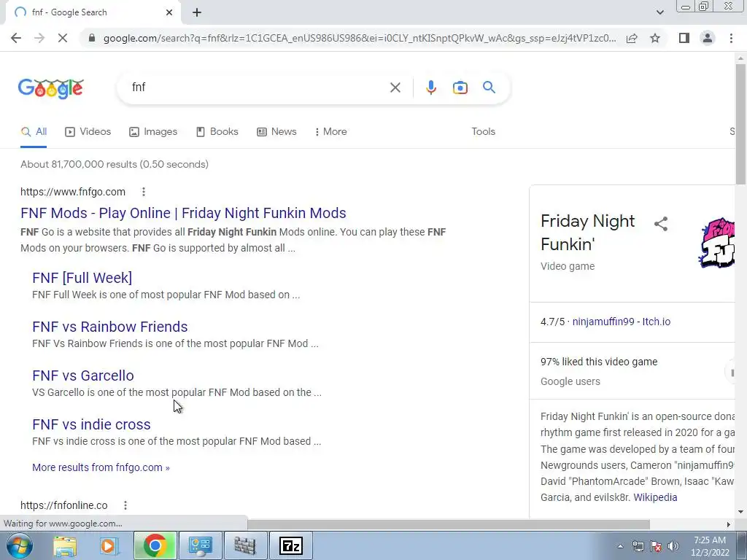747x560 pixels.
Task: Switch to News results tab
Action: (x=276, y=132)
